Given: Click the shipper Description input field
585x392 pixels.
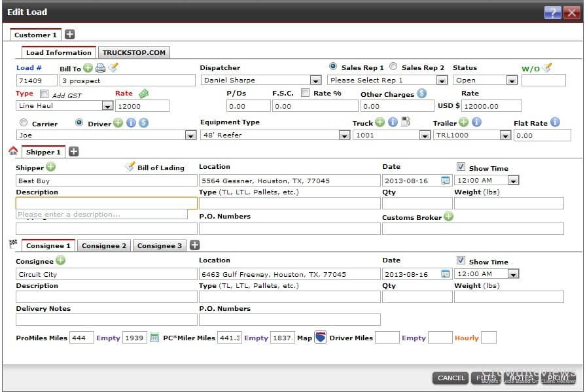Looking at the screenshot, I should [106, 204].
